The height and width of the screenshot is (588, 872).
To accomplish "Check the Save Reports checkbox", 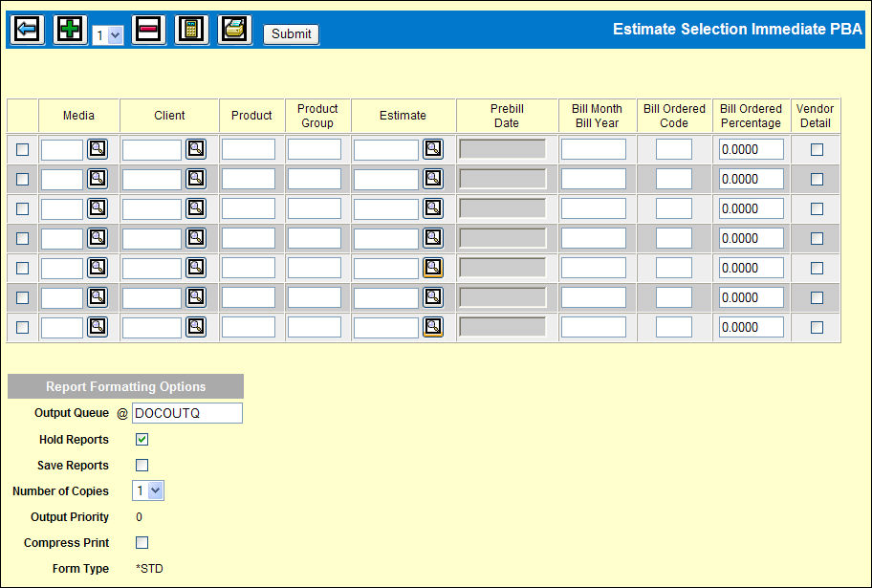I will pyautogui.click(x=142, y=465).
